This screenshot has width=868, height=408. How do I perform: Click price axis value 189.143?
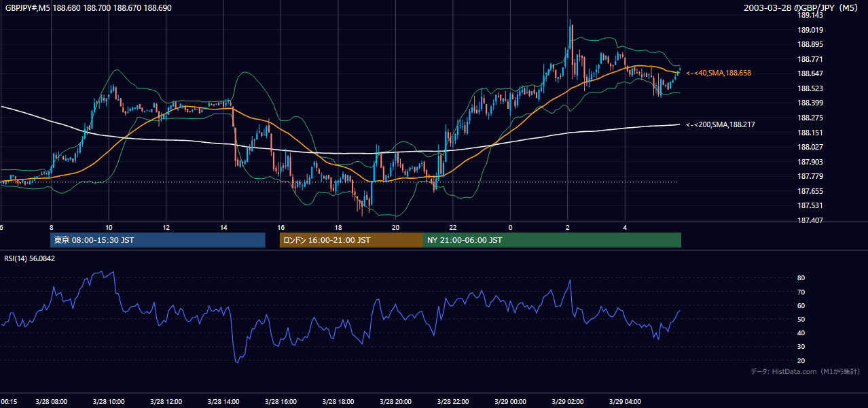point(810,15)
